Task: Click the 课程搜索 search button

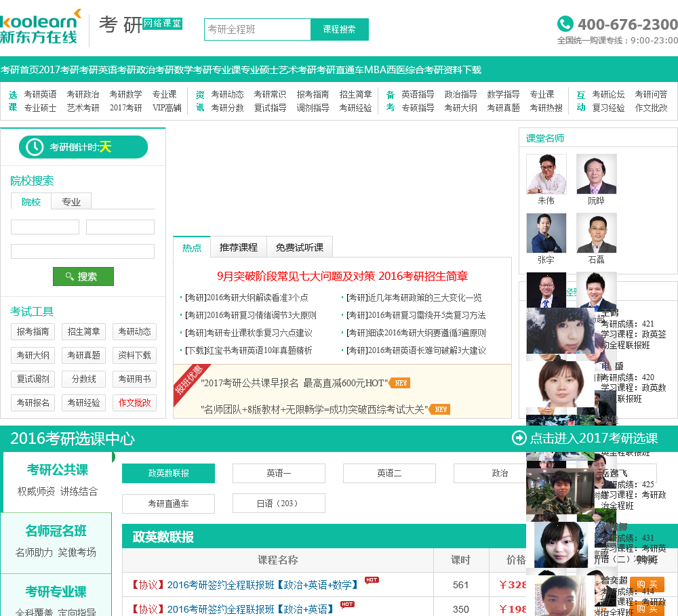Action: pyautogui.click(x=340, y=29)
